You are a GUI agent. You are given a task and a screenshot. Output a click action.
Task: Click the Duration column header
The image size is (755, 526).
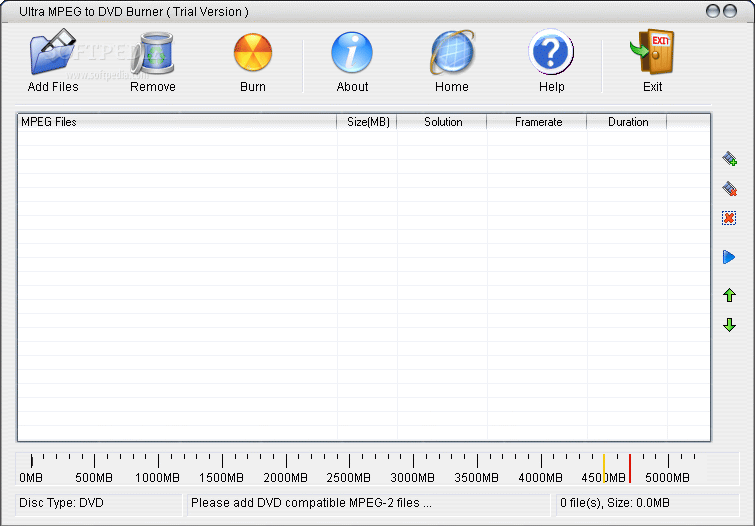[x=627, y=122]
